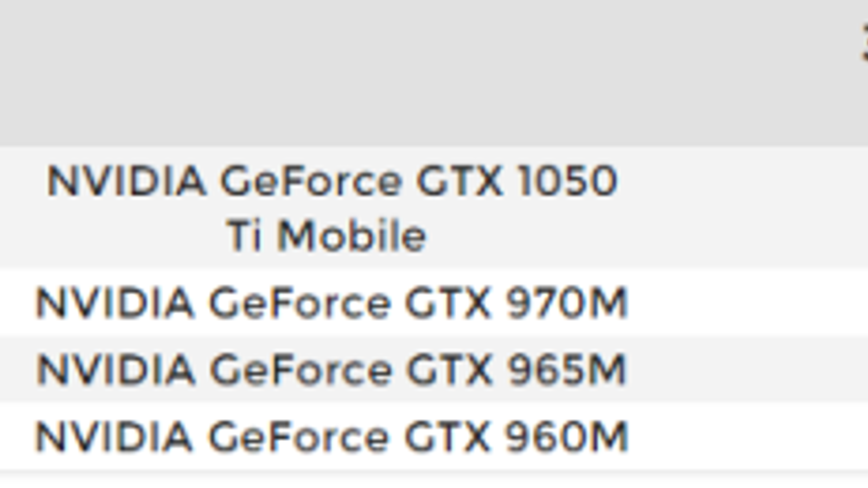Click the empty cell right of GTX 970M

pyautogui.click(x=759, y=302)
